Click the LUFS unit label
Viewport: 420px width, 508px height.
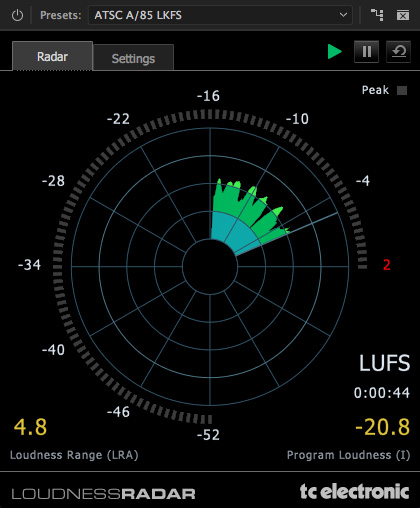point(384,363)
